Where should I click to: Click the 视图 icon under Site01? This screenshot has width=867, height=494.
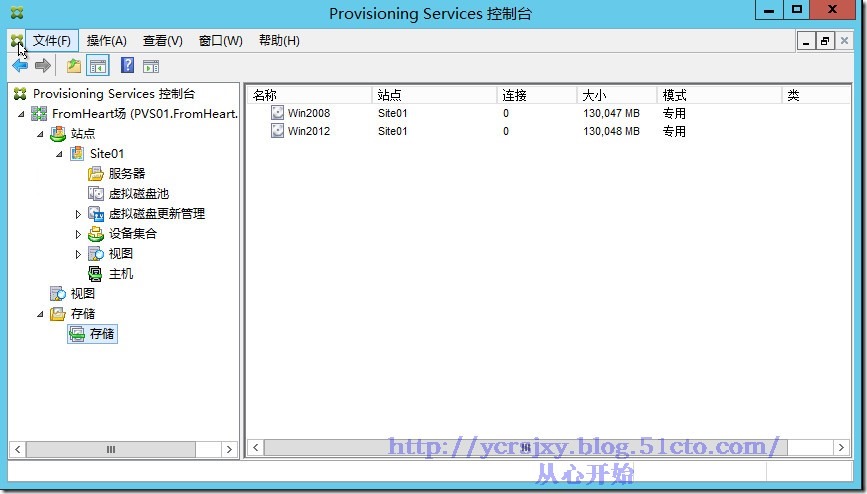point(96,253)
